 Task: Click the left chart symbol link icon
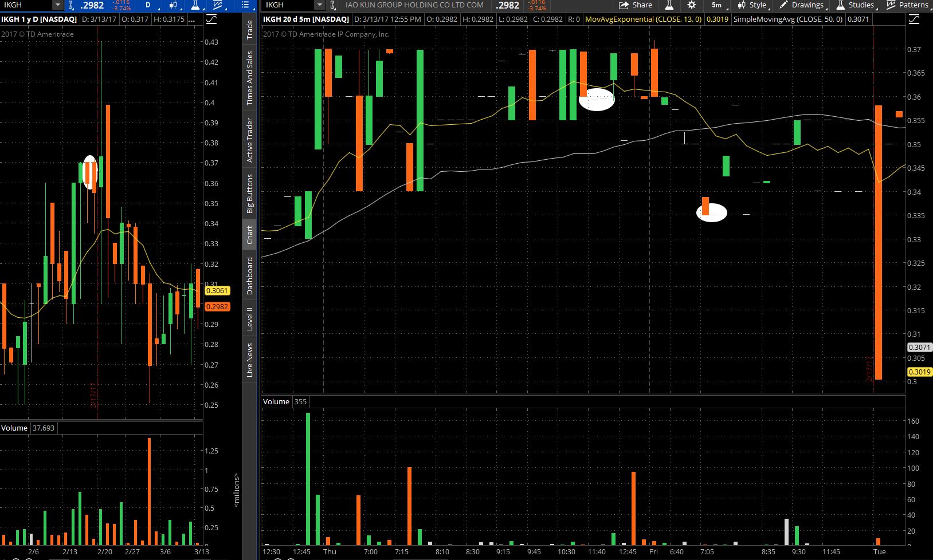(x=71, y=5)
